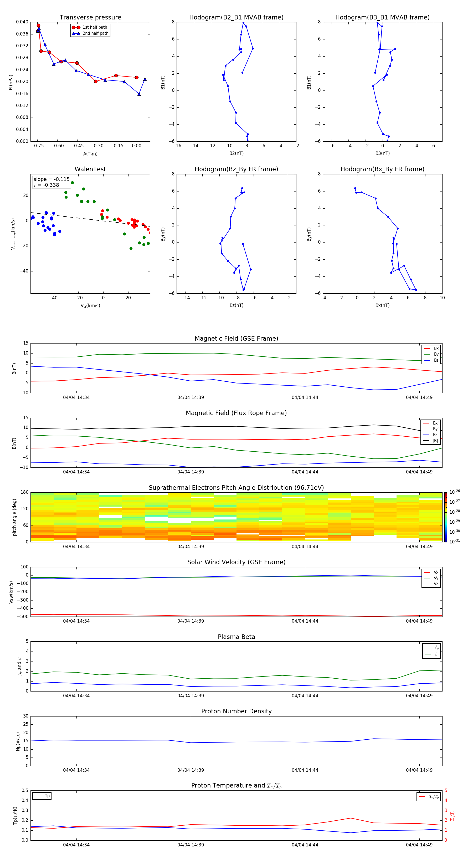Click the "Proton Temperature and Te/Tp" title
The image size is (473, 868).
(x=236, y=786)
